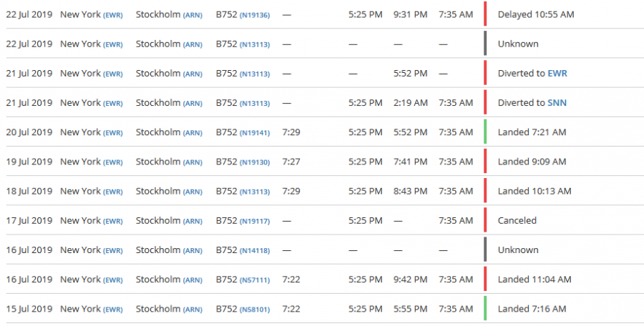Click the 'Delayed 10:55 AM' status

[535, 14]
